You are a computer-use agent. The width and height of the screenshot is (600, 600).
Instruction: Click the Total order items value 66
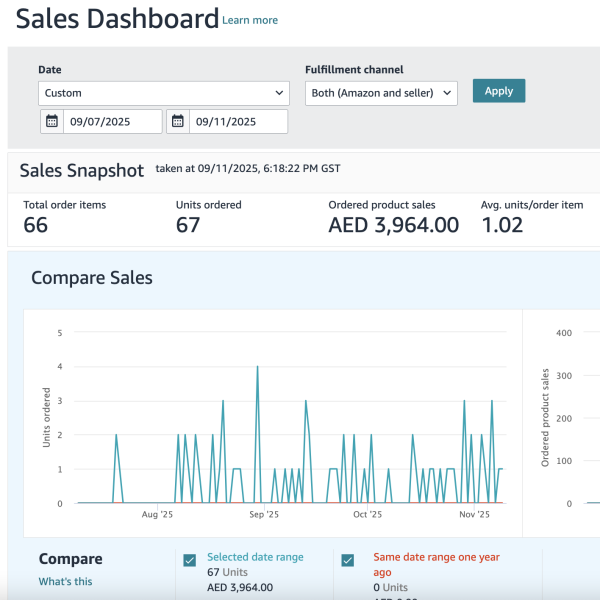point(36,225)
